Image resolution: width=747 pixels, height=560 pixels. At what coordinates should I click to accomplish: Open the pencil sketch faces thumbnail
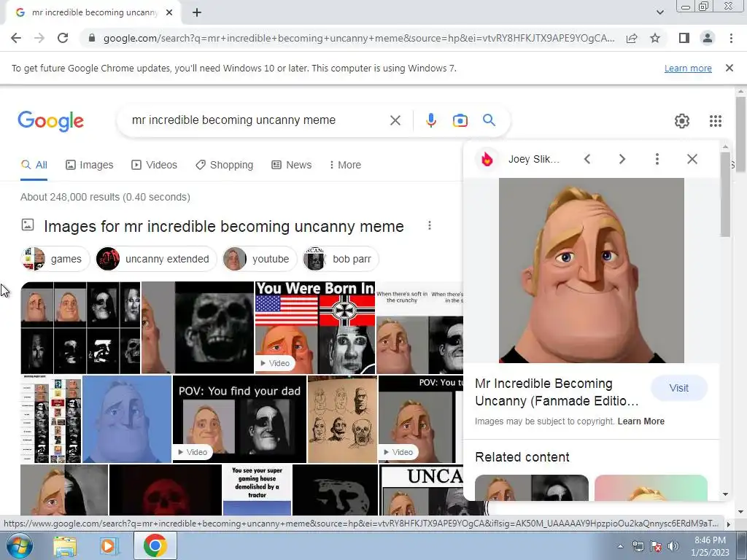tap(343, 419)
